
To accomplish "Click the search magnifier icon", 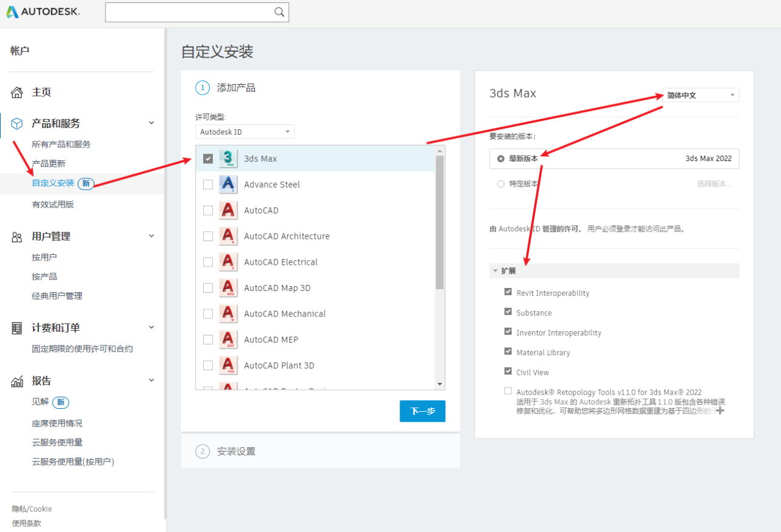I will click(279, 12).
